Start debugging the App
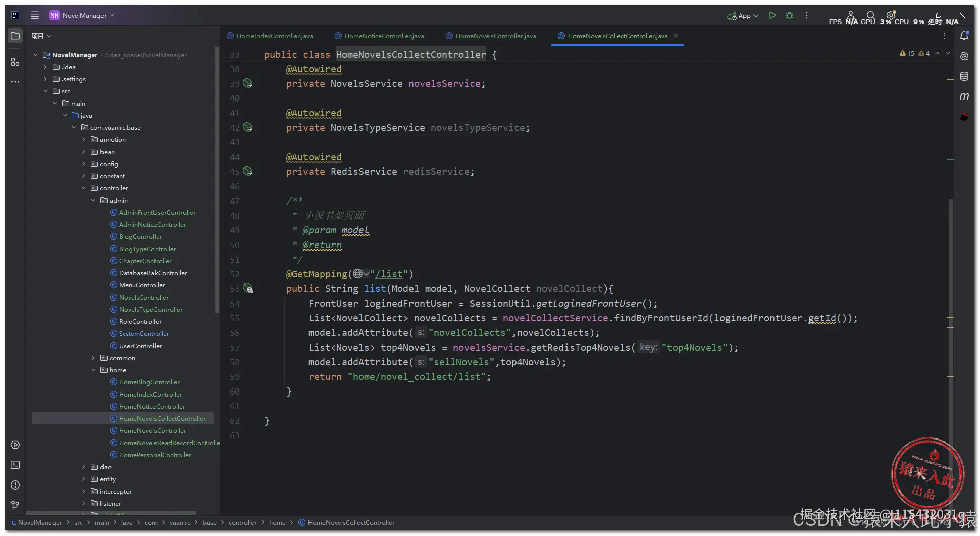Screen dimensions: 980x536 coord(790,15)
